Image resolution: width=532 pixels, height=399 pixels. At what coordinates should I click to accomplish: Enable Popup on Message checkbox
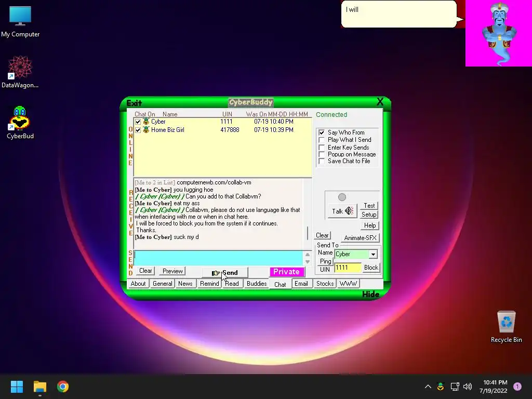[322, 154]
